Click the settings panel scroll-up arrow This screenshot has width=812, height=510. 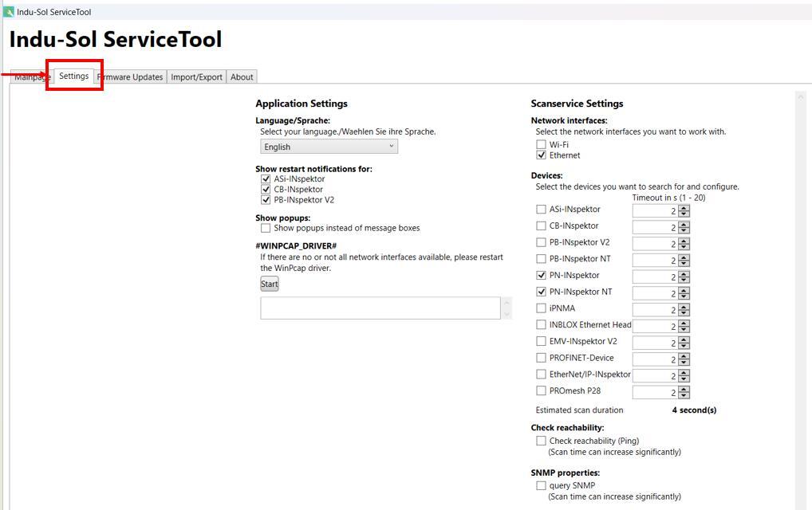pyautogui.click(x=801, y=96)
